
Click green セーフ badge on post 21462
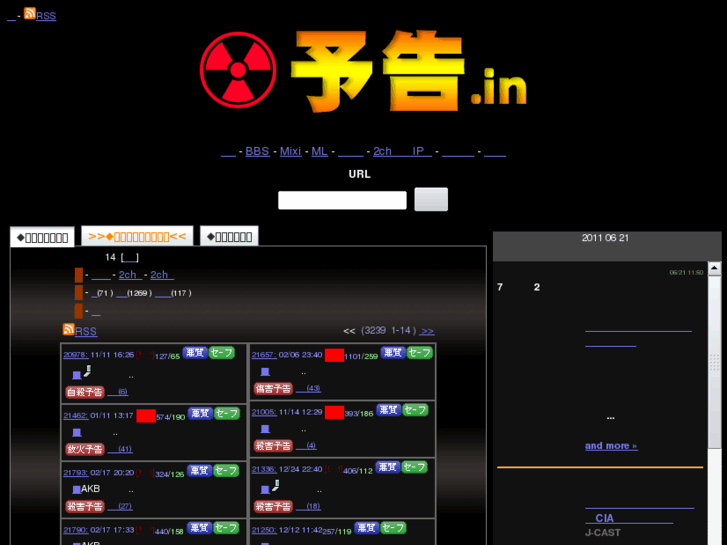click(227, 413)
